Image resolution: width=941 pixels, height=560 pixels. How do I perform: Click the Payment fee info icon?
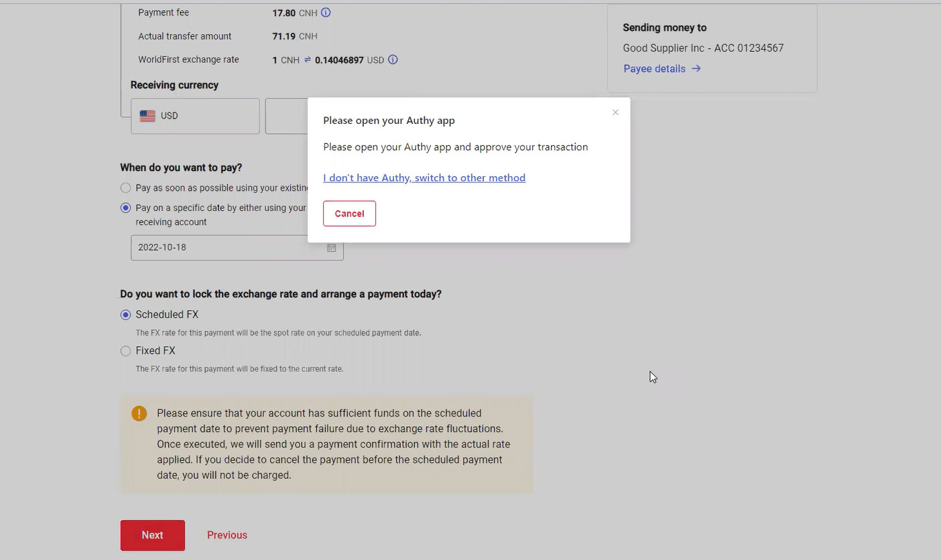coord(326,13)
